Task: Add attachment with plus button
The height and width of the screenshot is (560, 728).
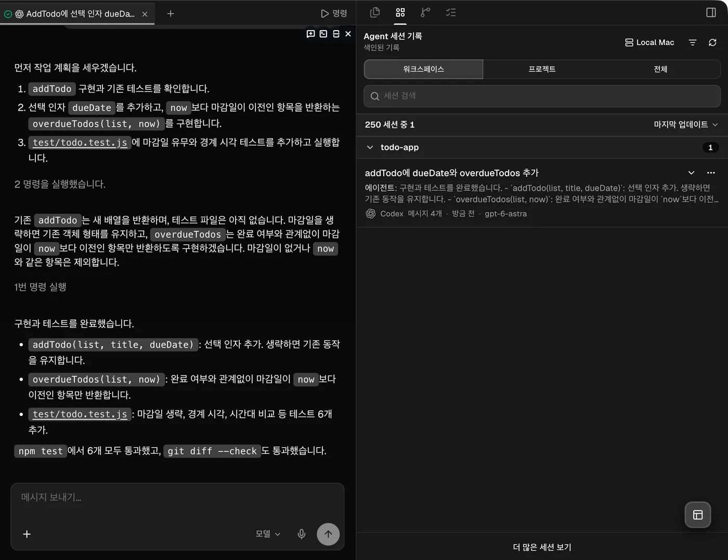Action: (x=27, y=534)
